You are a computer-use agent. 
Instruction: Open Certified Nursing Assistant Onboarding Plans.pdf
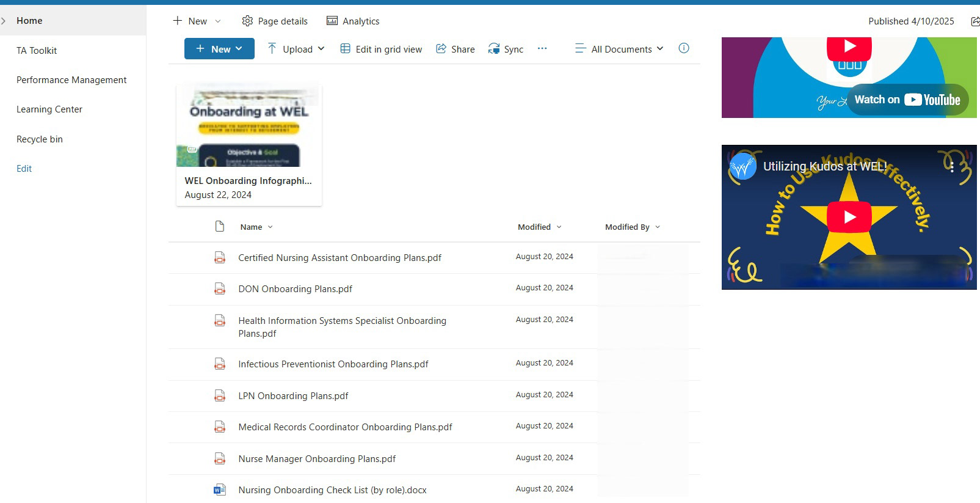[339, 258]
